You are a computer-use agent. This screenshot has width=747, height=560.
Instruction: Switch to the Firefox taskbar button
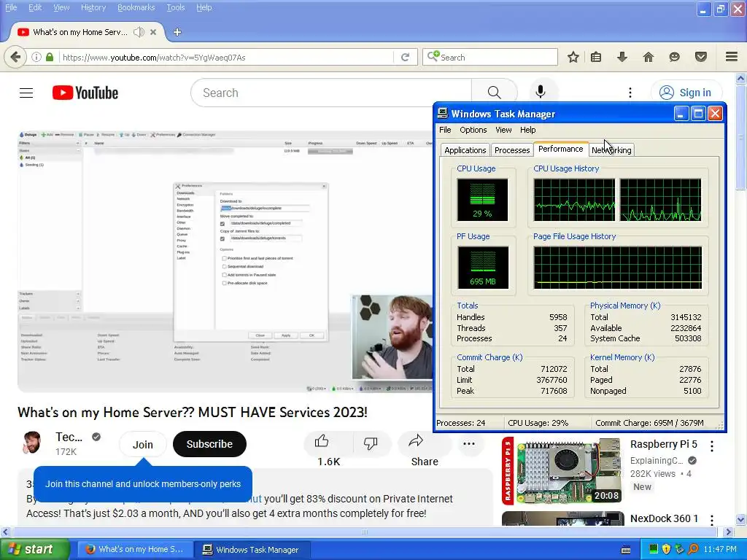tap(135, 550)
